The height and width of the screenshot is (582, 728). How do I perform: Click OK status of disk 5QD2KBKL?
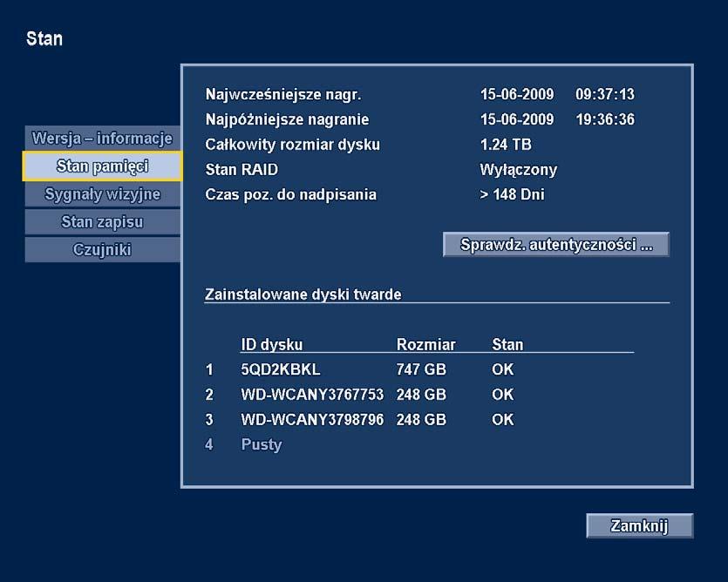503,369
